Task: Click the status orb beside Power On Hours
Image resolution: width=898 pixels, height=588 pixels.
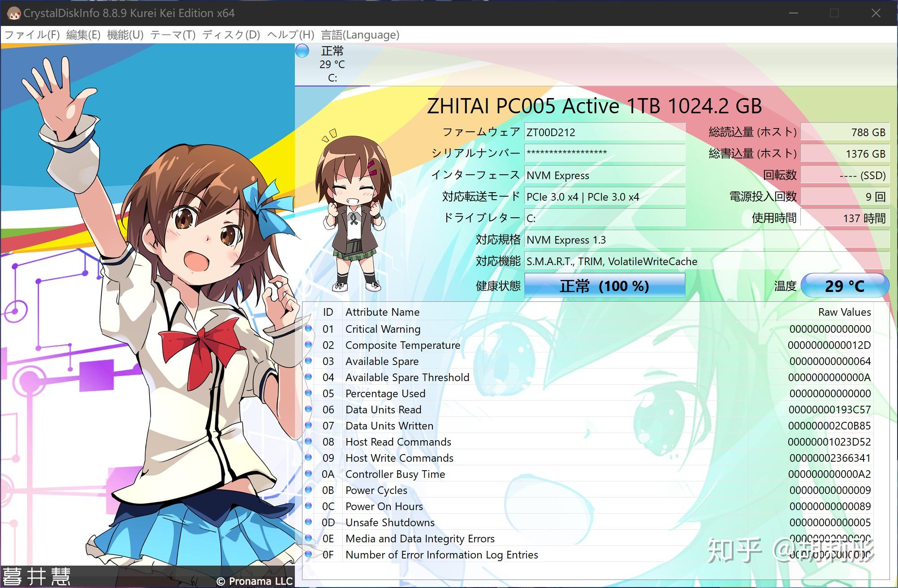Action: point(308,506)
